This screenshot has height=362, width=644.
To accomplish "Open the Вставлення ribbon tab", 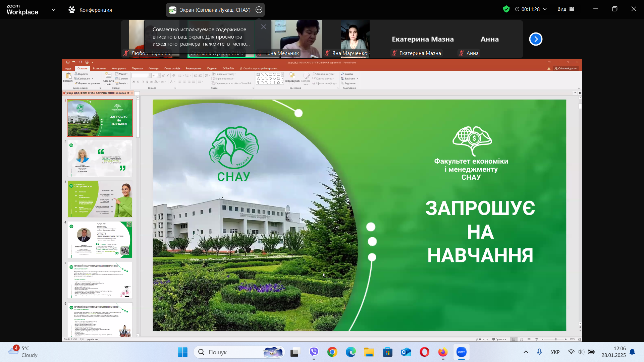I will click(99, 68).
